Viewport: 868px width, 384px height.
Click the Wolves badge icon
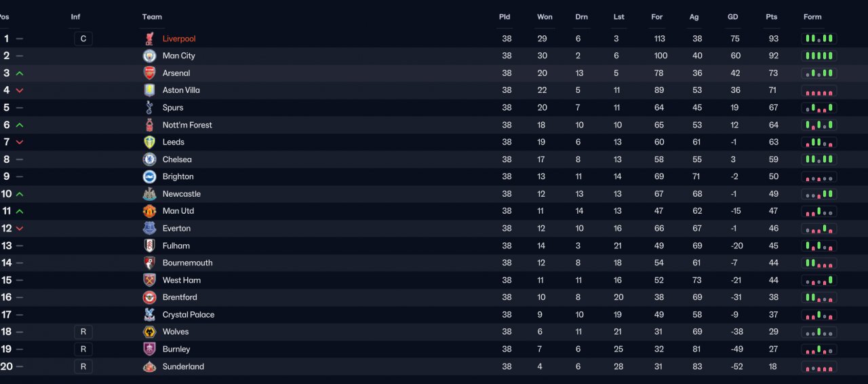149,332
